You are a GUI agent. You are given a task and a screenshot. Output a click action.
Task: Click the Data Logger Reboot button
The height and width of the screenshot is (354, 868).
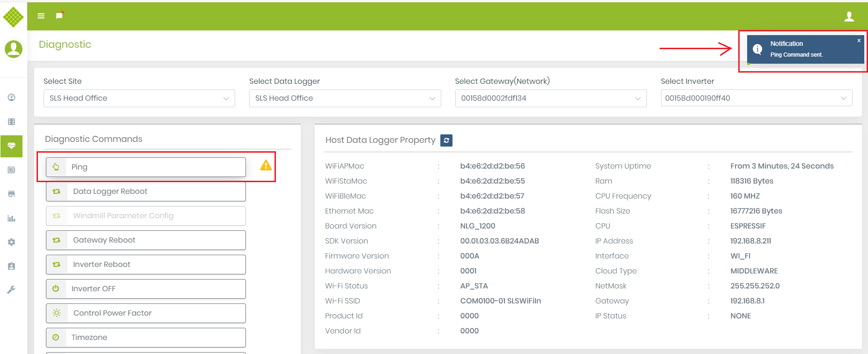[146, 192]
